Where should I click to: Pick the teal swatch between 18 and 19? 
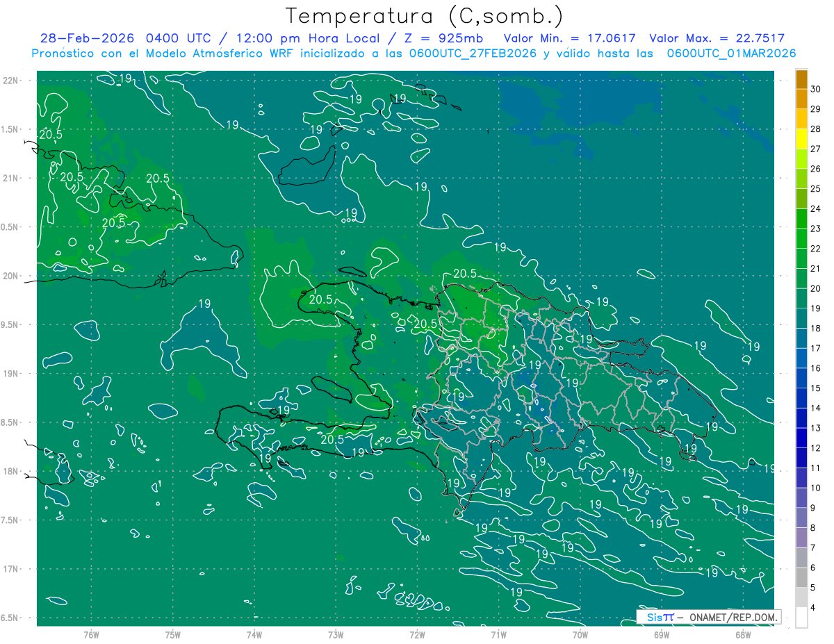coord(801,319)
